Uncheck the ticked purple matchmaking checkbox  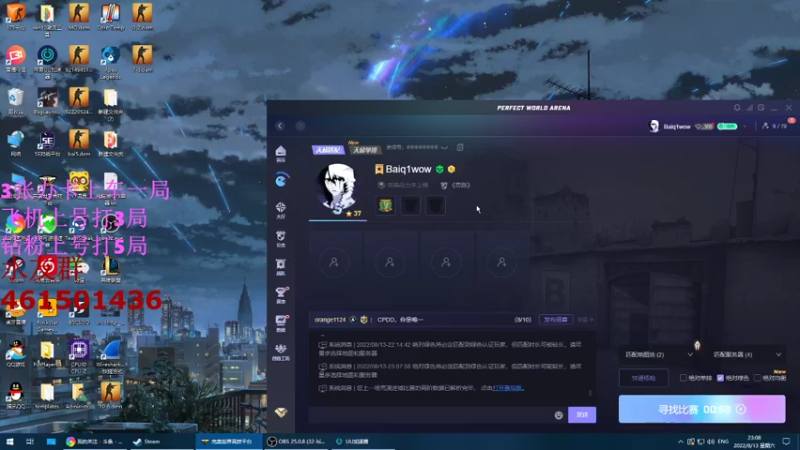pyautogui.click(x=720, y=378)
